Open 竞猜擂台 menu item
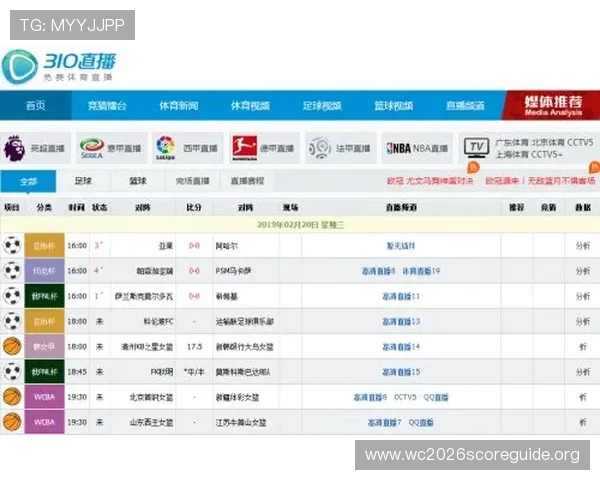This screenshot has height=480, width=600. 107,106
